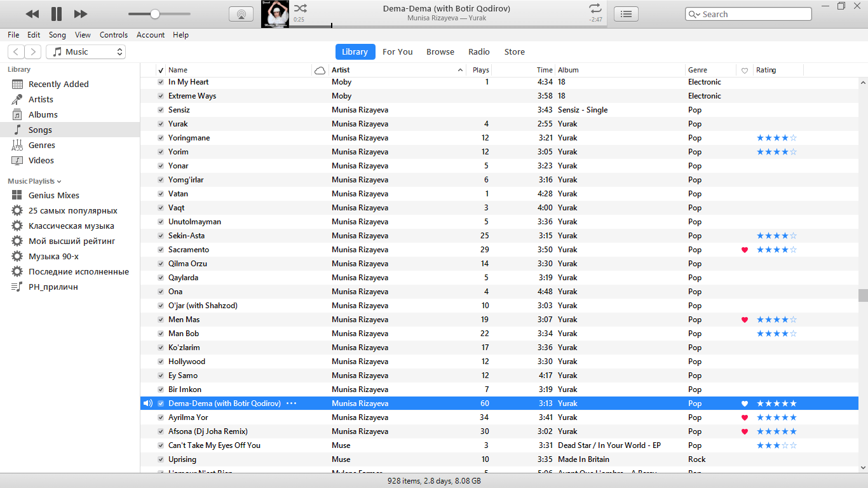Image resolution: width=868 pixels, height=488 pixels.
Task: Click the Previous track rewind button
Action: click(32, 14)
